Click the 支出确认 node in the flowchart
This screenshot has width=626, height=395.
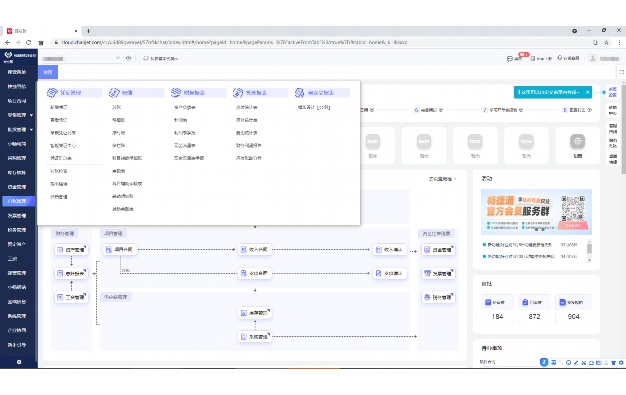(390, 273)
